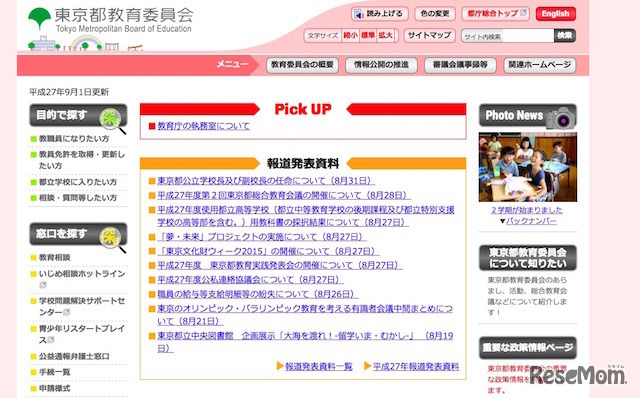640x398 pixels.
Task: Open 2学期が始まりました photo link
Action: 527,210
